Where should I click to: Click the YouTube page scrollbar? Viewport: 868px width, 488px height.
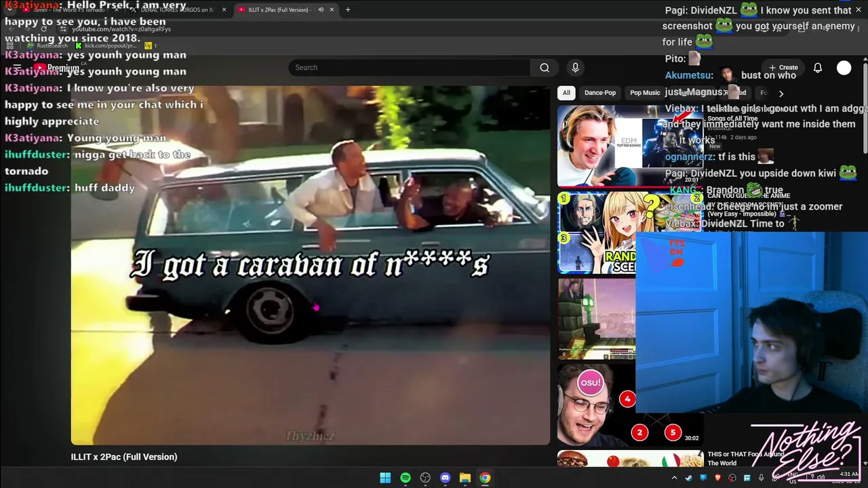[865, 108]
